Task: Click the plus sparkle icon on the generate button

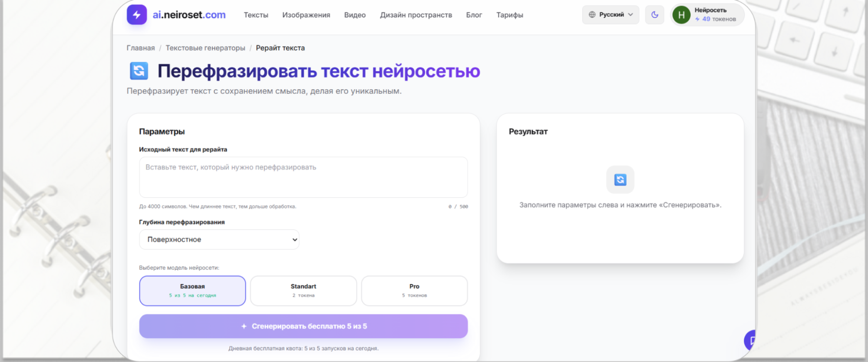Action: pos(244,326)
